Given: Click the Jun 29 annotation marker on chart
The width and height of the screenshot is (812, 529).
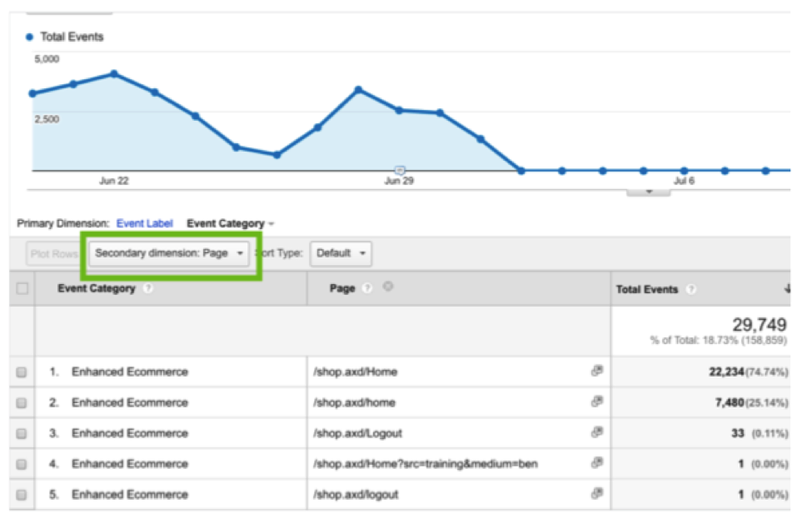Looking at the screenshot, I should 399,170.
